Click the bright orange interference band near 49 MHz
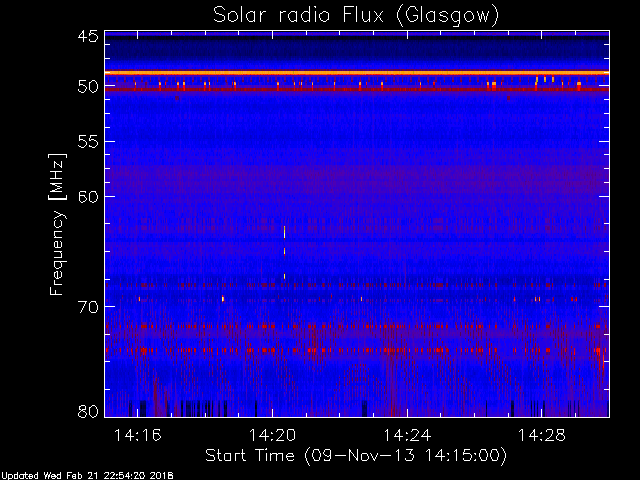The image size is (640, 480). point(357,73)
